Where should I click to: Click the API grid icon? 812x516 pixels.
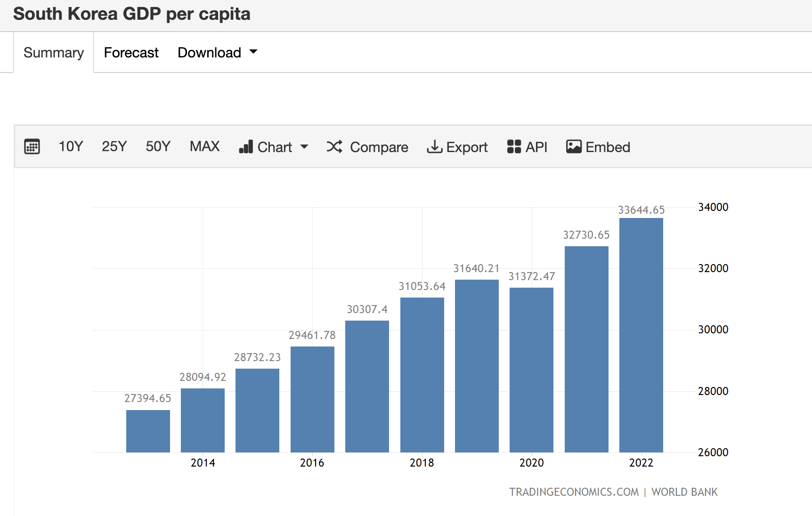[x=514, y=147]
